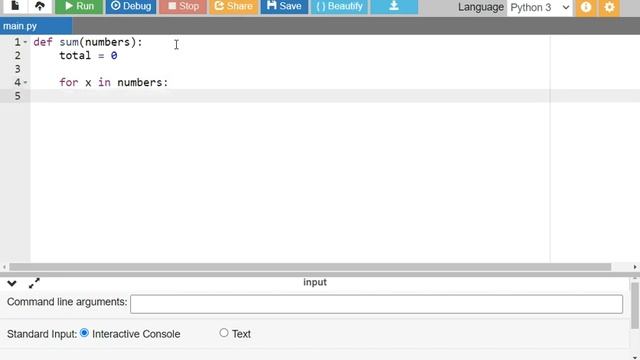Click the editor horizontal scrollbar
Screen dimensions: 640x360
[310, 267]
